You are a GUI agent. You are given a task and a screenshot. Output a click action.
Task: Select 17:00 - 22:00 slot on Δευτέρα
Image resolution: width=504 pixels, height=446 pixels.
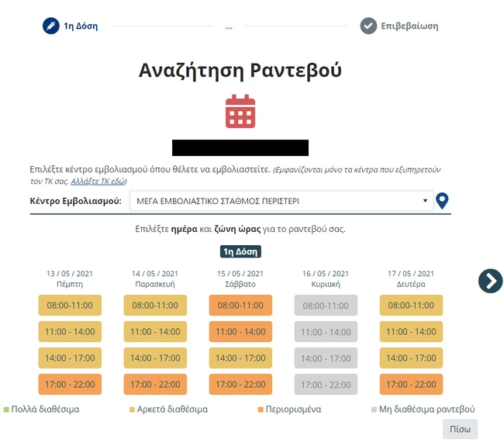click(411, 385)
